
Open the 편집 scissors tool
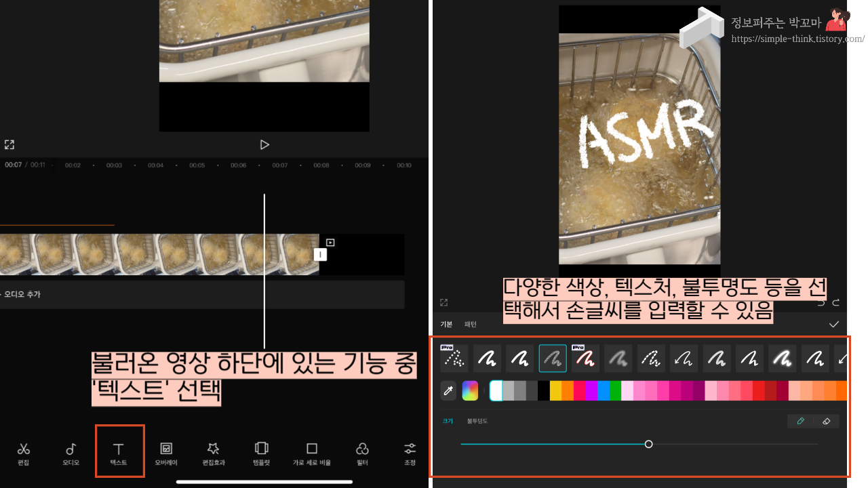[24, 453]
